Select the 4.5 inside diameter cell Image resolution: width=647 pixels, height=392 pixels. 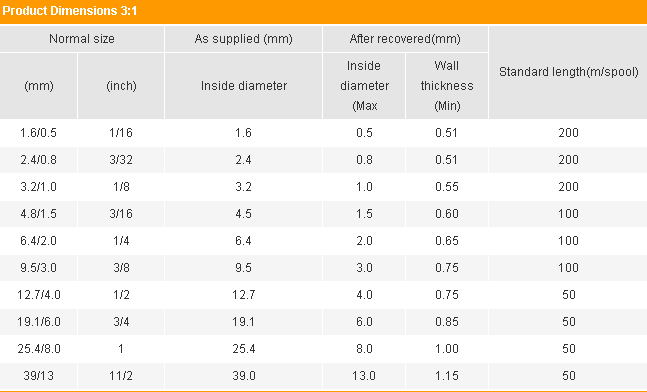(x=243, y=214)
